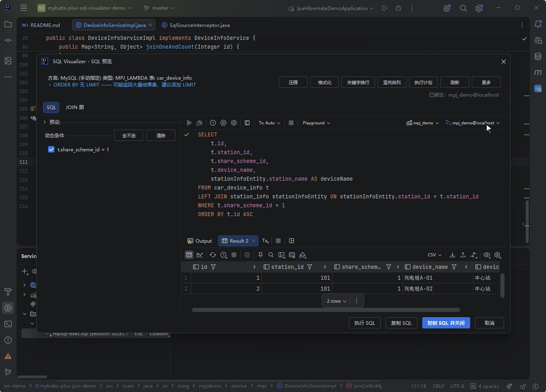Open the Terminal tool window
This screenshot has height=392, width=546.
pyautogui.click(x=8, y=324)
